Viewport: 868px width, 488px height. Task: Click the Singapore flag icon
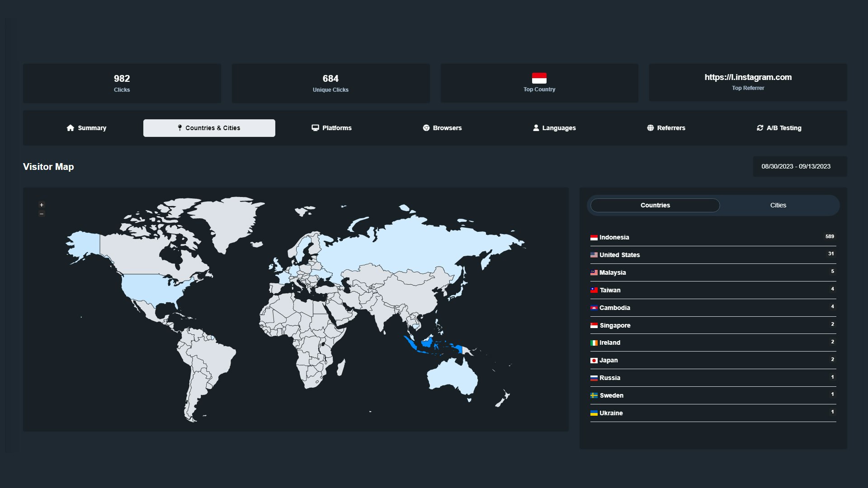click(594, 326)
